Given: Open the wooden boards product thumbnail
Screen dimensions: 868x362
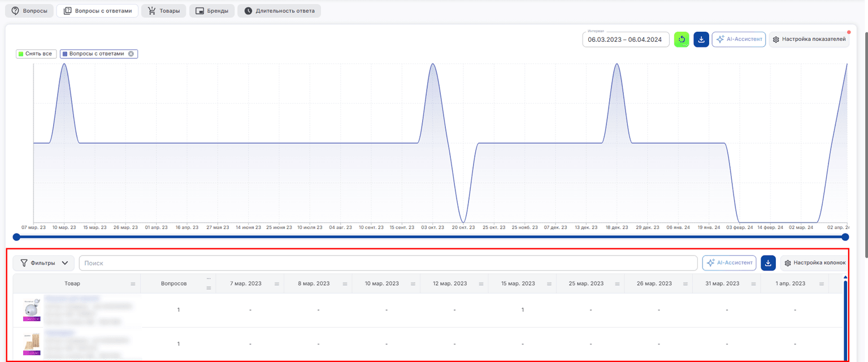Looking at the screenshot, I should coord(32,344).
